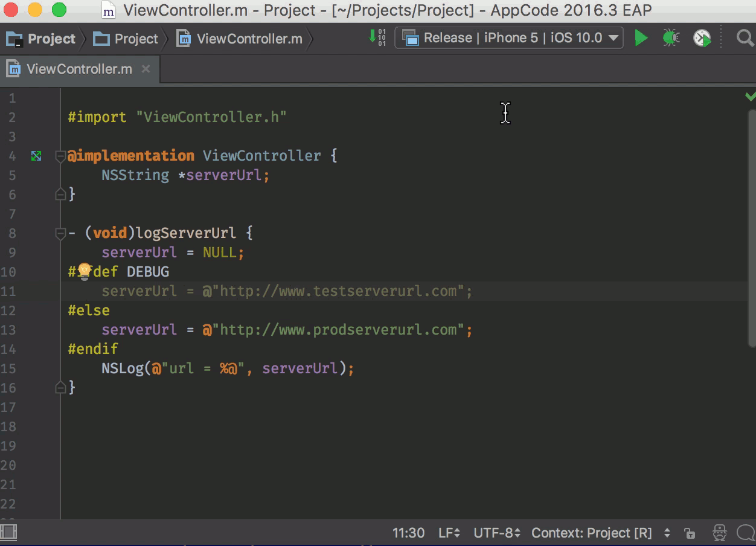Toggle the file read-only lock icon
This screenshot has height=546, width=756.
pos(689,533)
